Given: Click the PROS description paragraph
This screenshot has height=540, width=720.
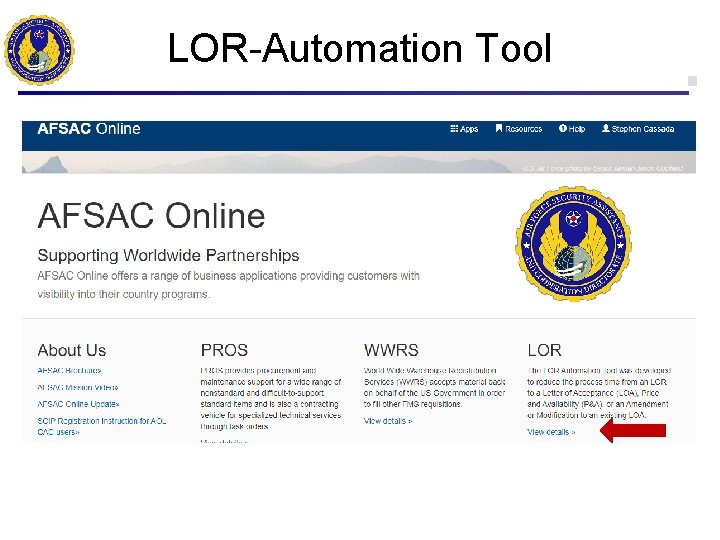Looking at the screenshot, I should [x=271, y=399].
